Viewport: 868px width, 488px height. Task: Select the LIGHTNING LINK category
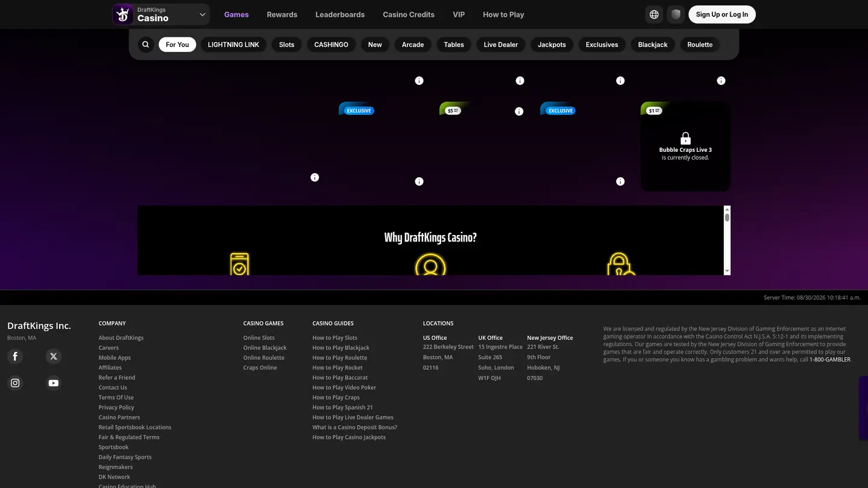(x=233, y=45)
